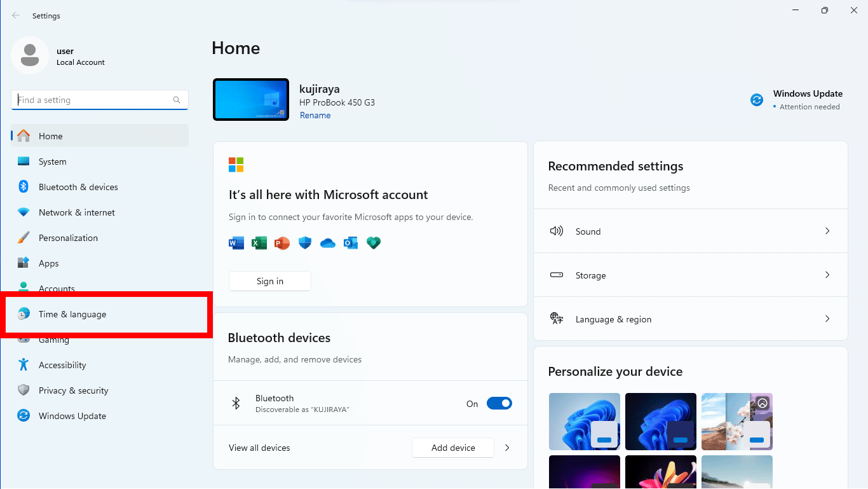
Task: Click the search magnifier icon in Find a setting
Action: 177,100
